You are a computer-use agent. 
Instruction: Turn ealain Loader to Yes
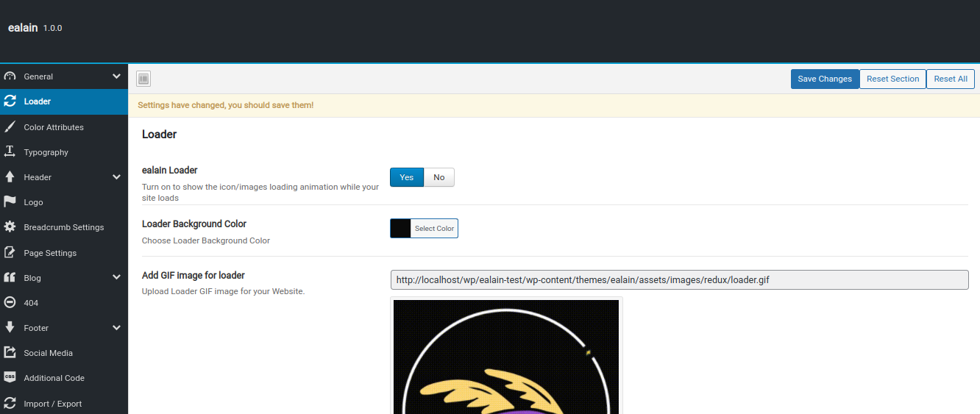[x=407, y=177]
